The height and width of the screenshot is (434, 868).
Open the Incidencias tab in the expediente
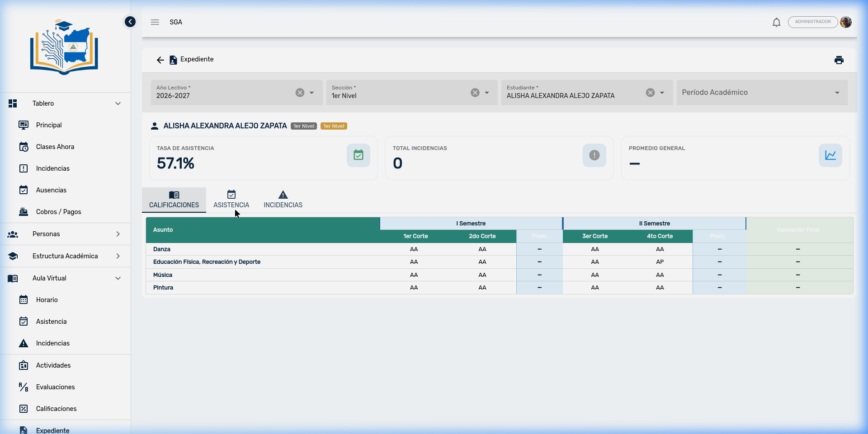pyautogui.click(x=283, y=200)
